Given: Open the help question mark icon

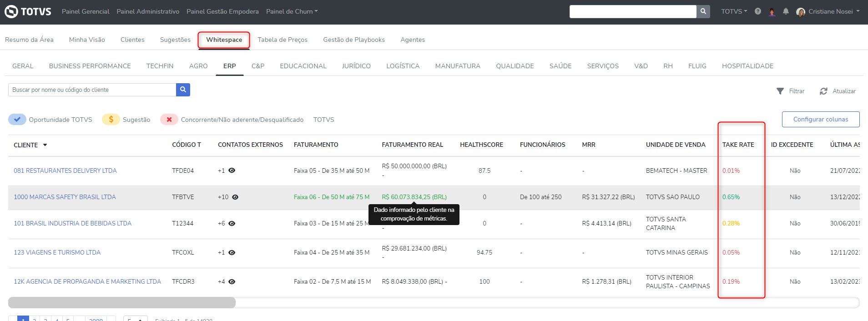Looking at the screenshot, I should (758, 11).
